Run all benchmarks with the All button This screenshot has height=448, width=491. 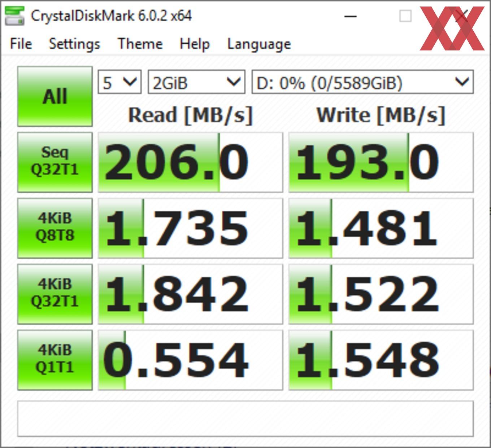pos(55,96)
